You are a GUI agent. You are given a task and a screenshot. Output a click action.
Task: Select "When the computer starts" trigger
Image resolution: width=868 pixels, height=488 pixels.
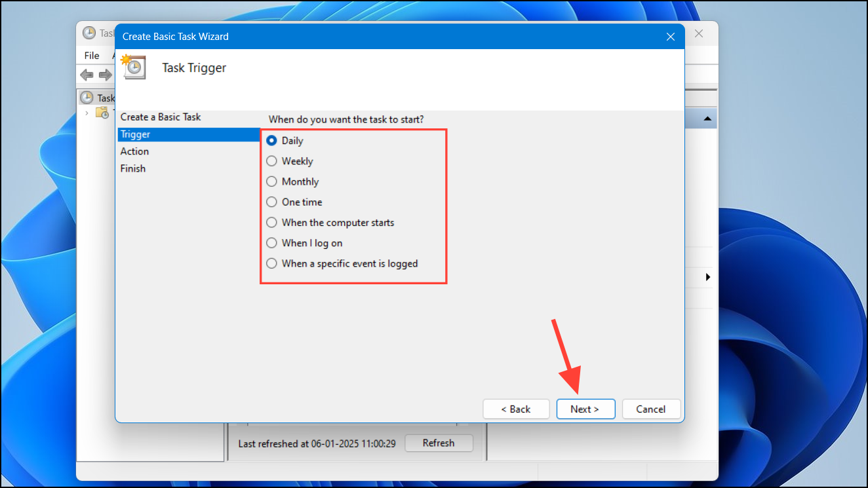pyautogui.click(x=271, y=222)
